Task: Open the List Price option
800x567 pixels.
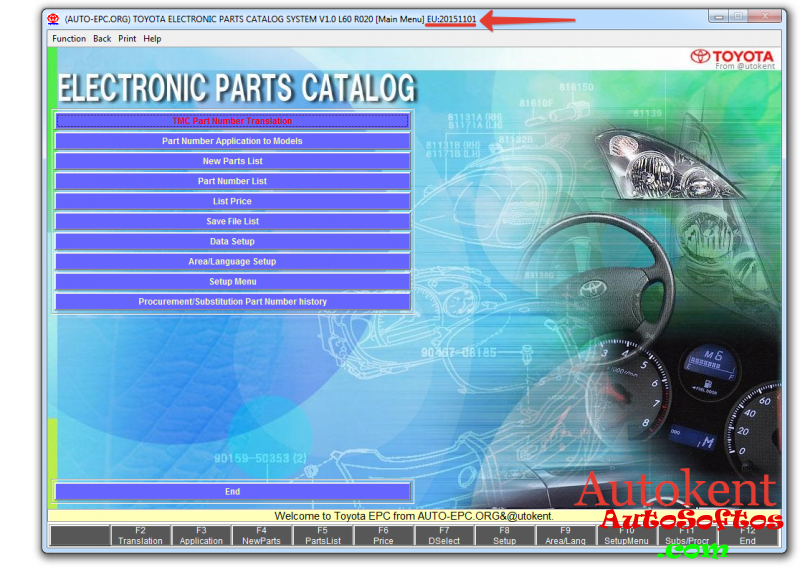Action: (x=232, y=201)
